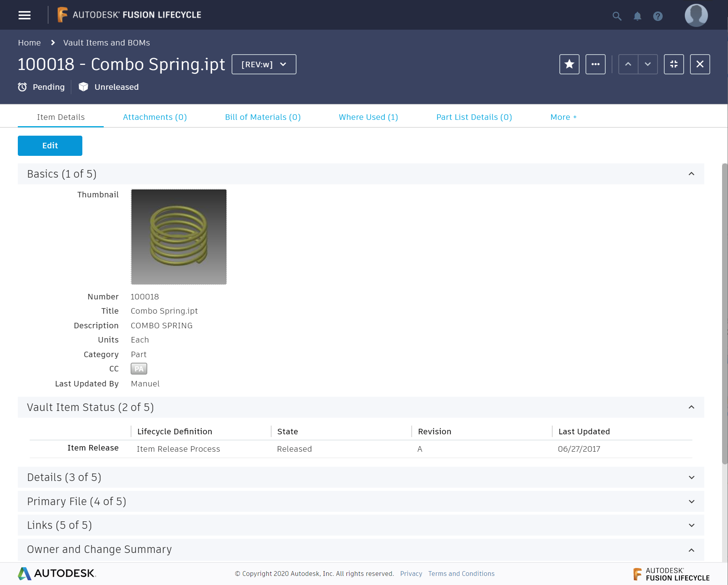Open the notifications bell
Image resolution: width=728 pixels, height=585 pixels.
pyautogui.click(x=637, y=16)
